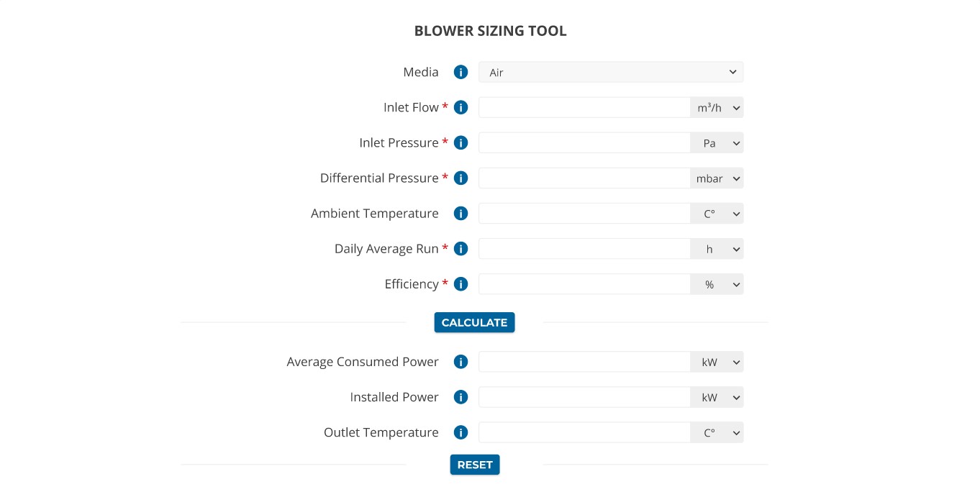
Task: Open the Pa pressure unit dropdown
Action: tap(717, 142)
